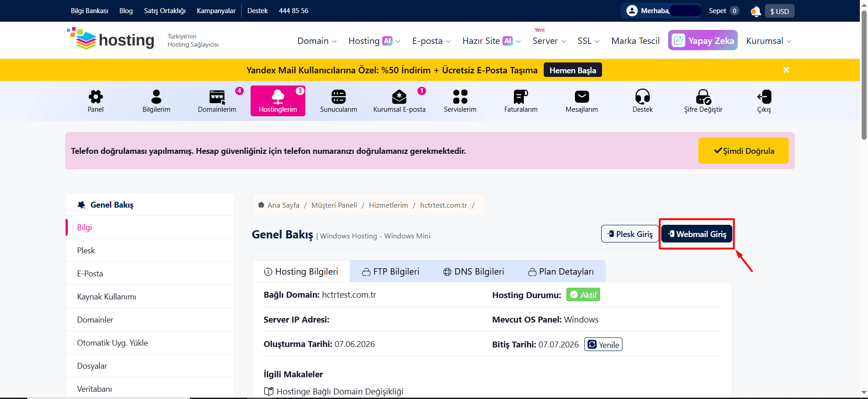Open Dosyalar in sidebar
This screenshot has height=399, width=868.
pyautogui.click(x=150, y=366)
